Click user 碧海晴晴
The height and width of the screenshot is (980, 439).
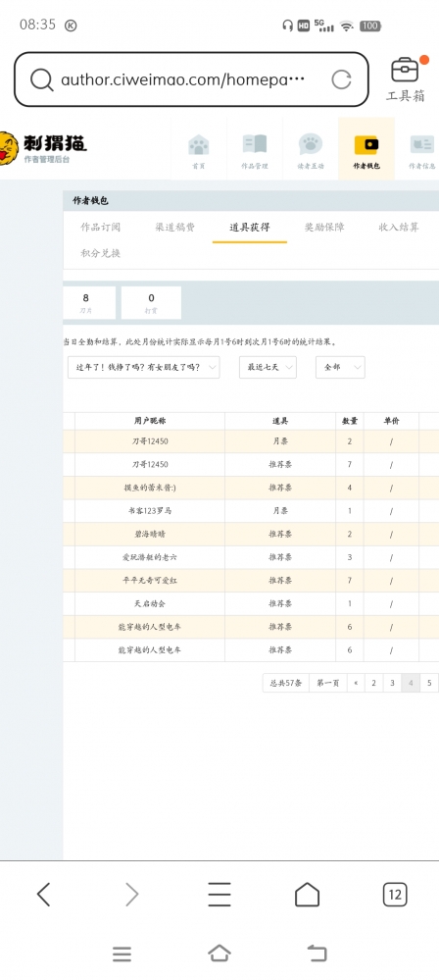pyautogui.click(x=150, y=535)
